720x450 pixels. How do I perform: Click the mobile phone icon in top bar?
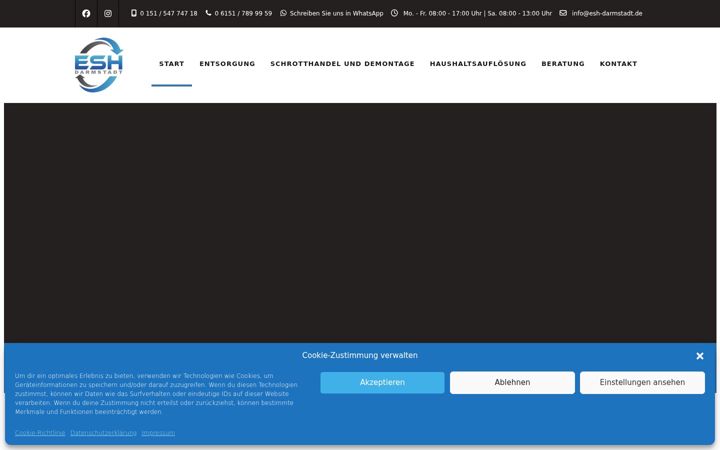tap(134, 13)
